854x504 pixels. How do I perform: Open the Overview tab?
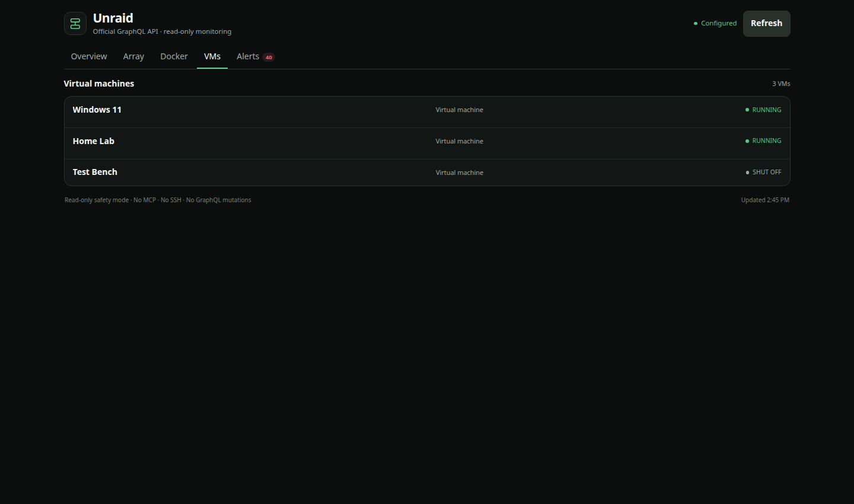[x=89, y=56]
